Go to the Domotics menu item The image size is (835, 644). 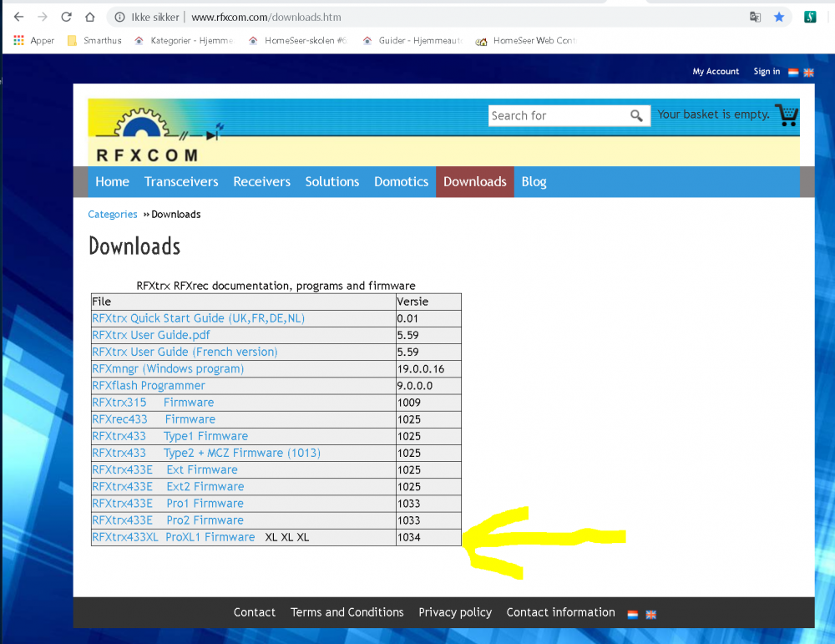point(401,182)
